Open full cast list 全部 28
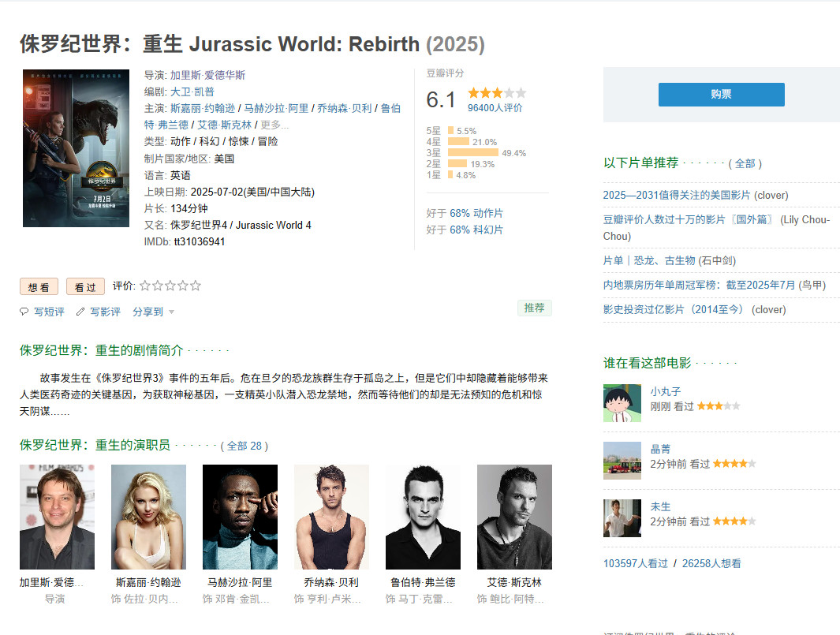 click(x=245, y=446)
